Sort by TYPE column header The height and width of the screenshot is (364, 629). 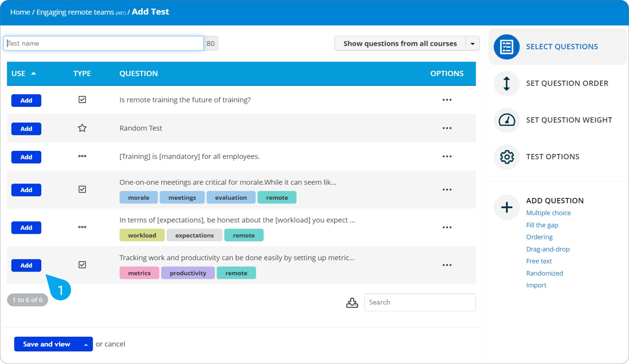[x=82, y=74]
